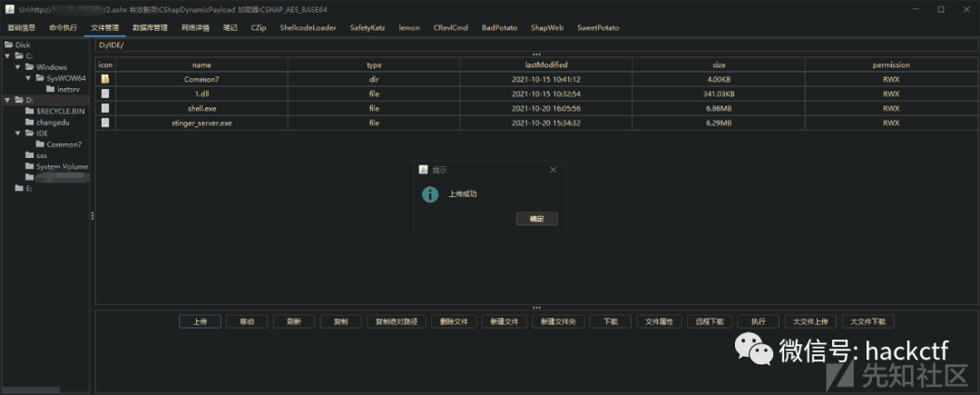Click the inetsrv folder icon in tree
980x395 pixels.
tap(51, 89)
